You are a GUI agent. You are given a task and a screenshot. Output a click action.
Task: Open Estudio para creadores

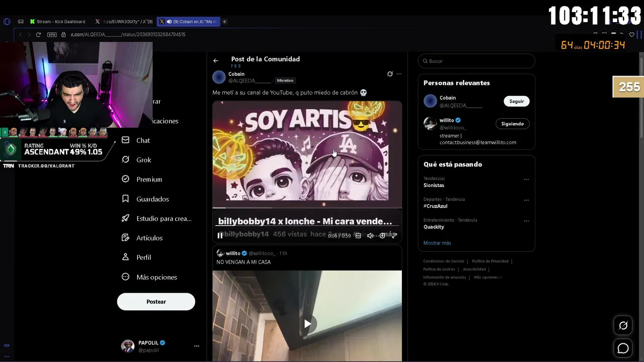pos(157,219)
